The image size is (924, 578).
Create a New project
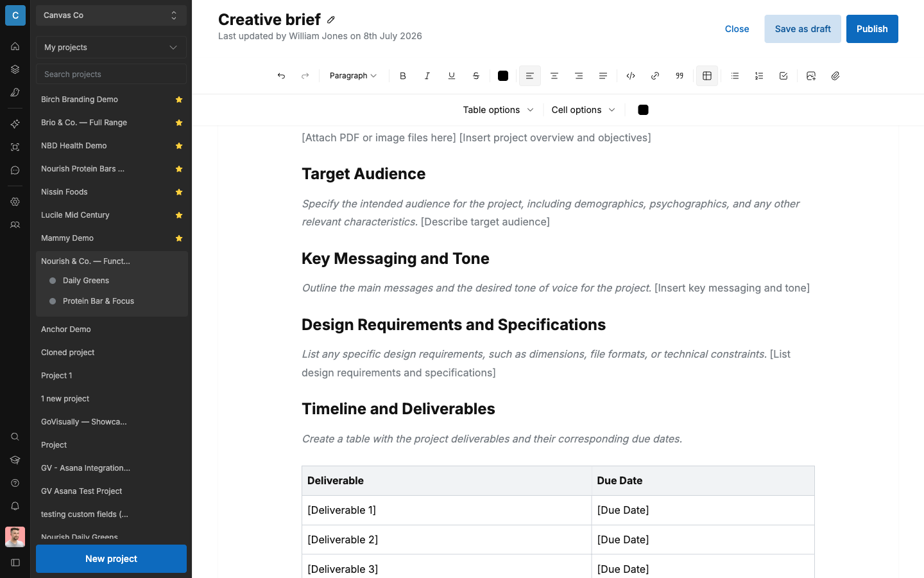point(111,559)
